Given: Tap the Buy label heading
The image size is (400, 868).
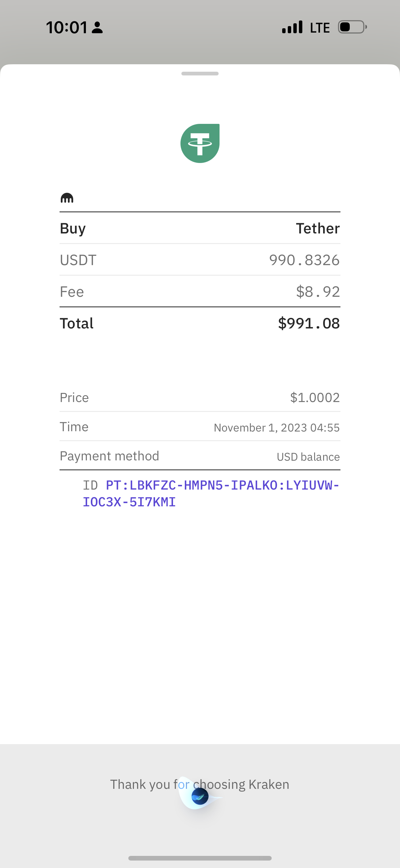Looking at the screenshot, I should 73,228.
